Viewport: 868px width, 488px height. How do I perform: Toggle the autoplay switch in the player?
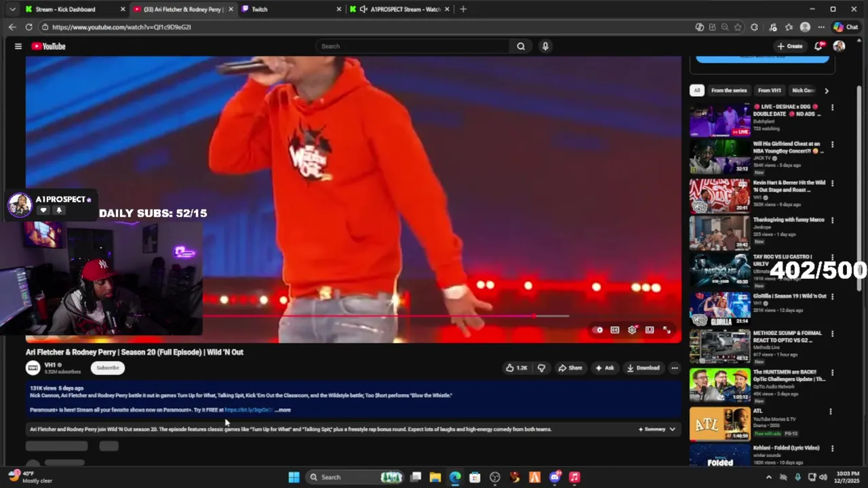point(597,330)
